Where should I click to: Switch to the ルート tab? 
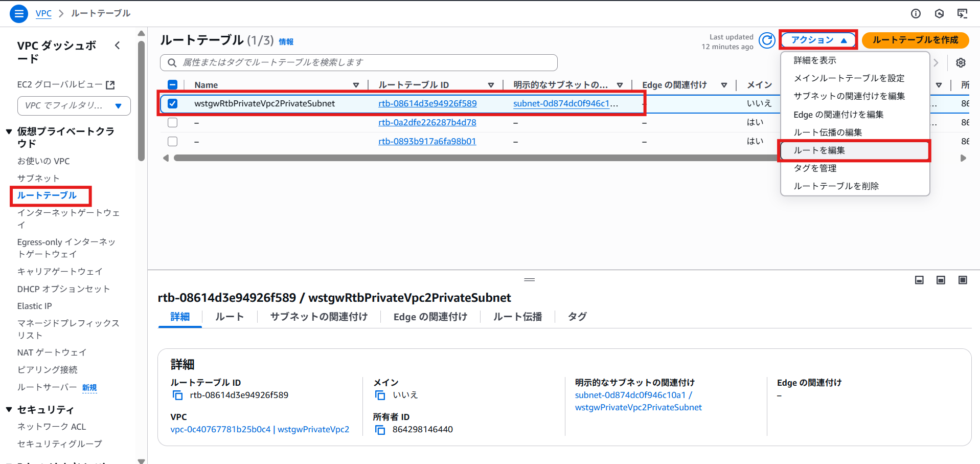coord(230,317)
